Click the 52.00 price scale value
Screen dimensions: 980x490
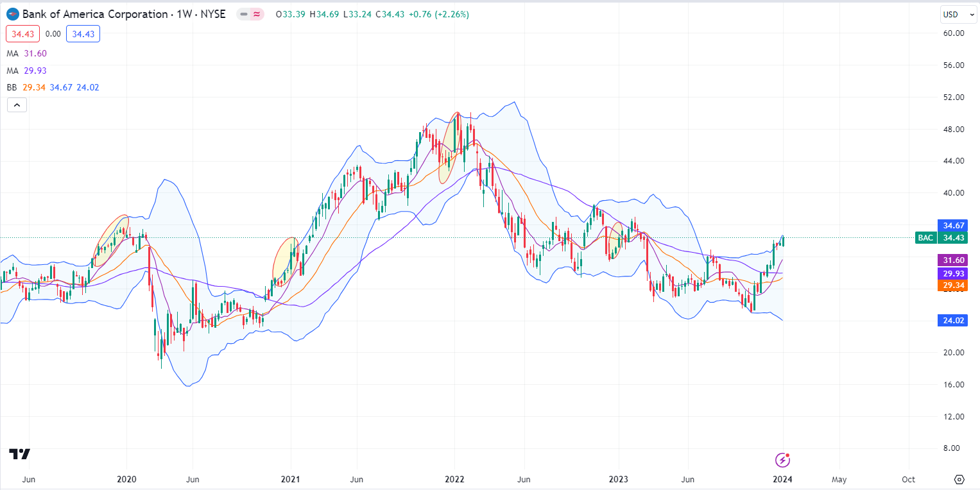tap(952, 97)
